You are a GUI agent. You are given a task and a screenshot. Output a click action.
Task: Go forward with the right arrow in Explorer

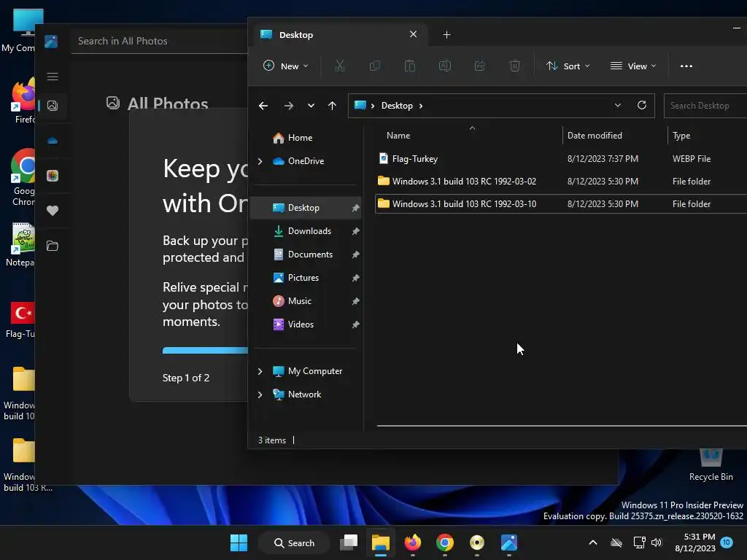(289, 106)
